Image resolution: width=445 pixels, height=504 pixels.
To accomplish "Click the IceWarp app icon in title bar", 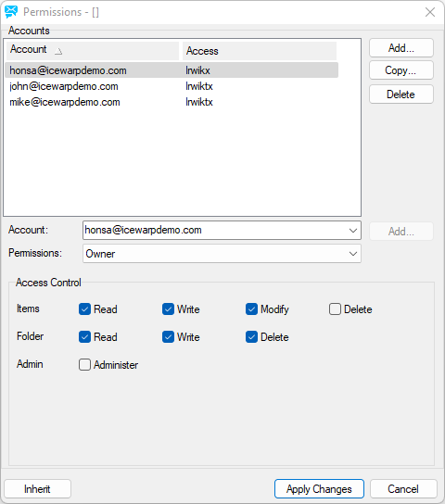I will tap(11, 12).
